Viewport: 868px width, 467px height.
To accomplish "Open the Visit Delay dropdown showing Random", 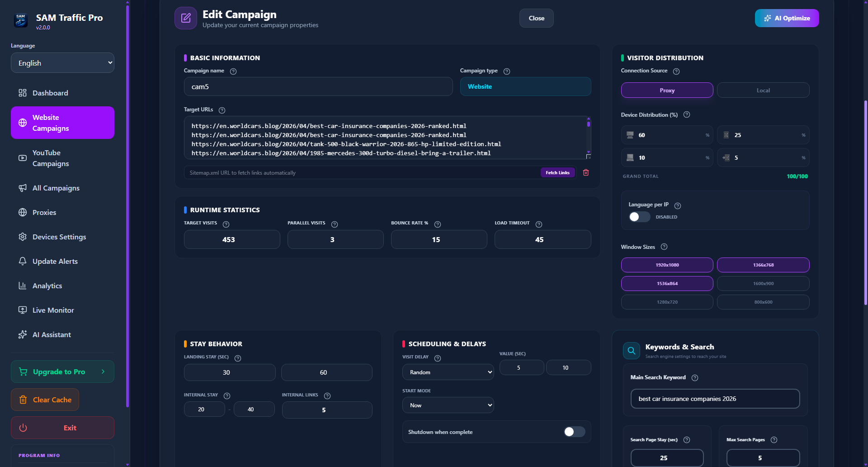I will pyautogui.click(x=448, y=372).
